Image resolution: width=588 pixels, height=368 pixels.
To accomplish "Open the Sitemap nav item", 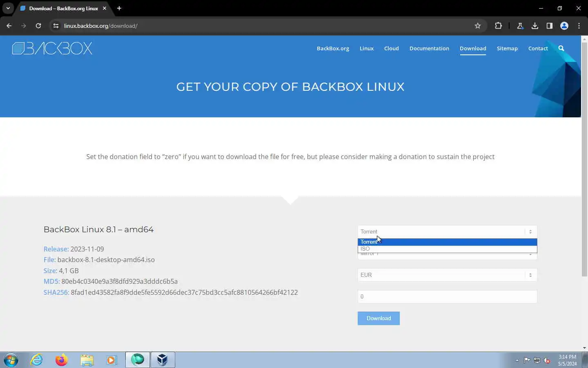I will point(507,48).
